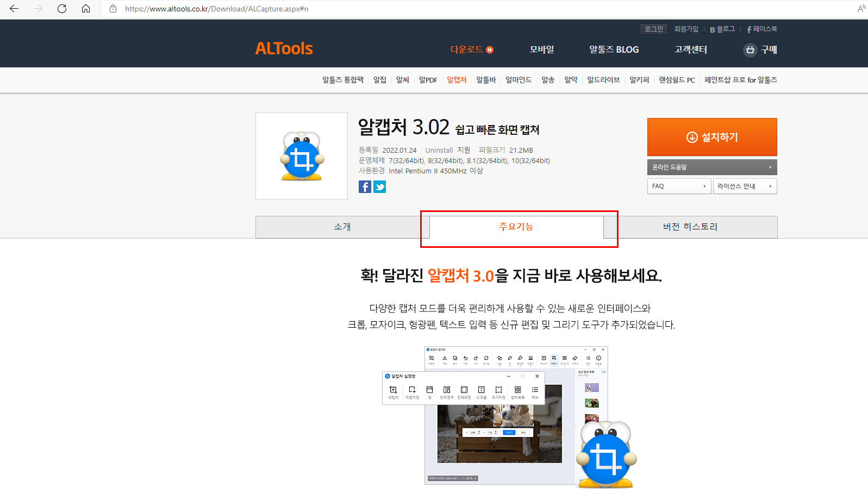Open the 버전 히스토리 tab

pos(690,227)
